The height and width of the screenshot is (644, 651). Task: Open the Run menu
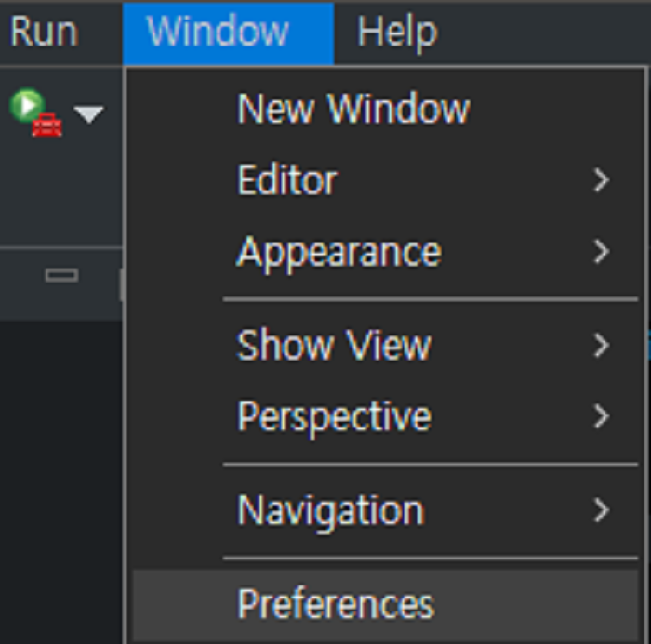43,33
